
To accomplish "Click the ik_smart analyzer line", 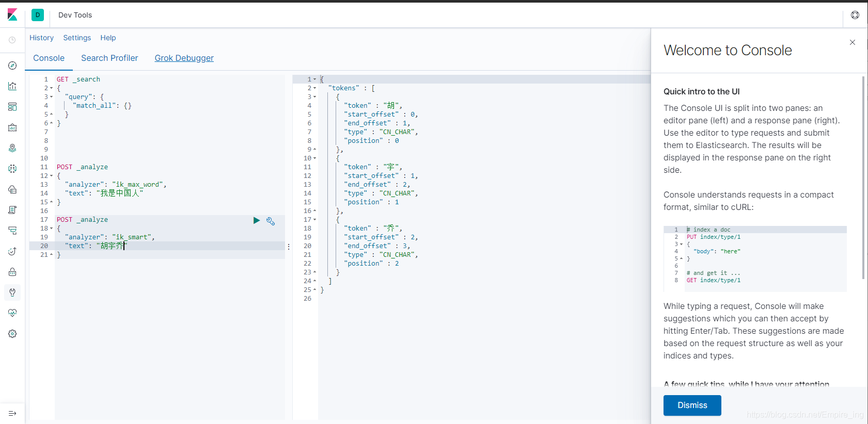I will click(109, 237).
